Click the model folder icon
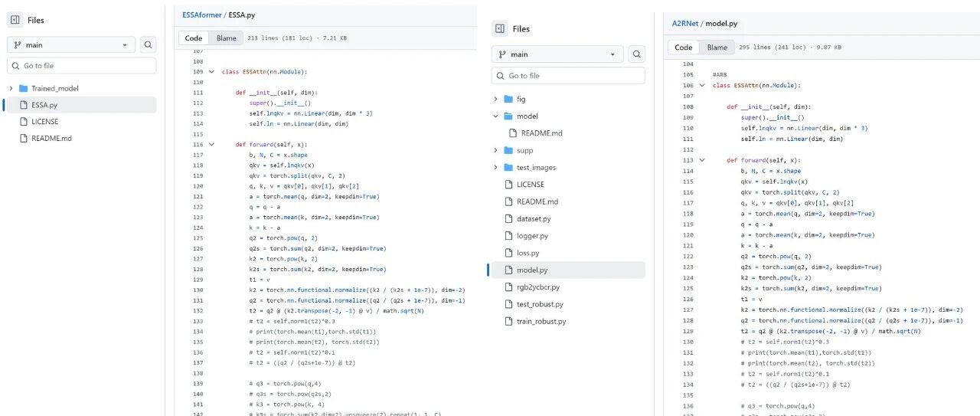The height and width of the screenshot is (416, 980). tap(508, 116)
